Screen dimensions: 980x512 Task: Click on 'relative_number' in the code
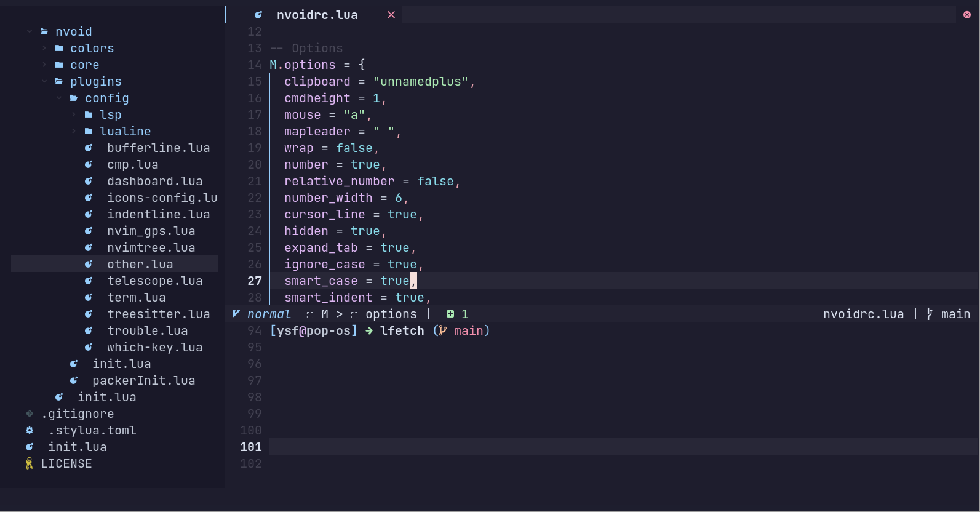pyautogui.click(x=340, y=181)
